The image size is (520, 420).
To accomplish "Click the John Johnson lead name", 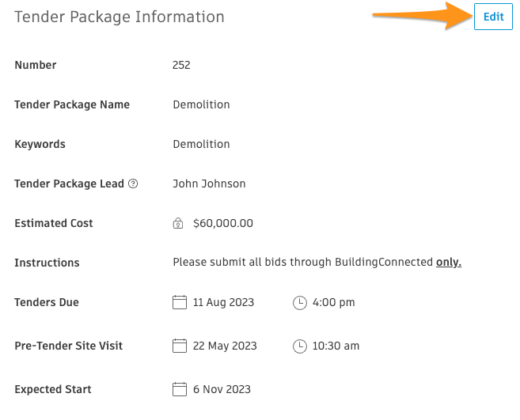I will click(x=209, y=184).
